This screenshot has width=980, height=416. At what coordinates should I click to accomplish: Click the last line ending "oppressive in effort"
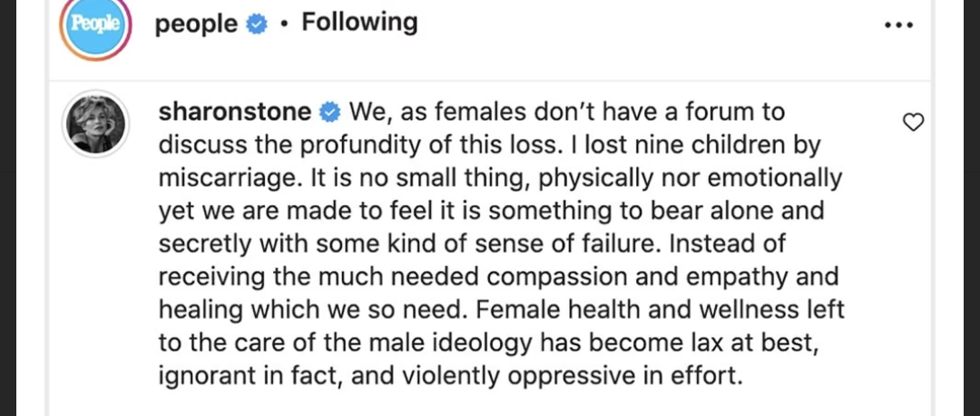tap(450, 377)
